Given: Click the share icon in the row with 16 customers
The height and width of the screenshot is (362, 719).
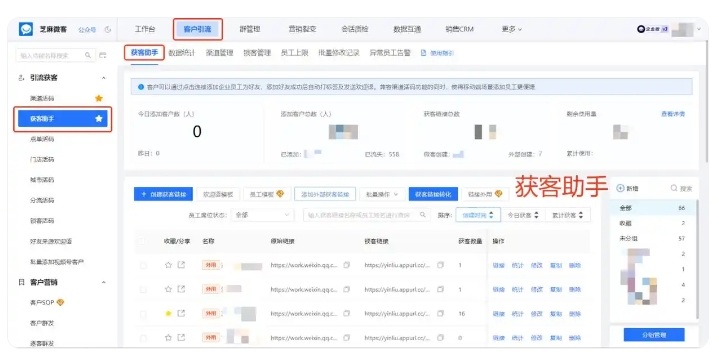Looking at the screenshot, I should point(181,313).
